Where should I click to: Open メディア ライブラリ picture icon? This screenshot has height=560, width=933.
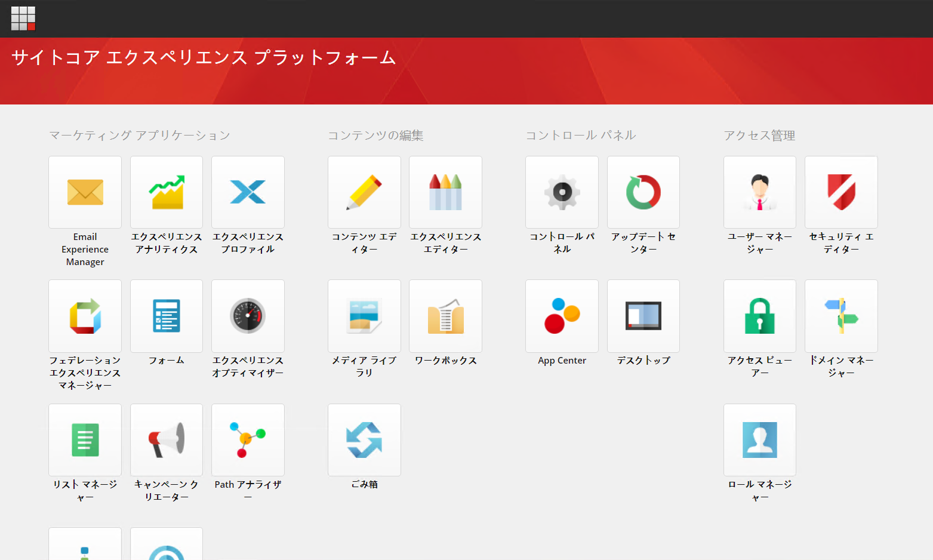point(364,316)
